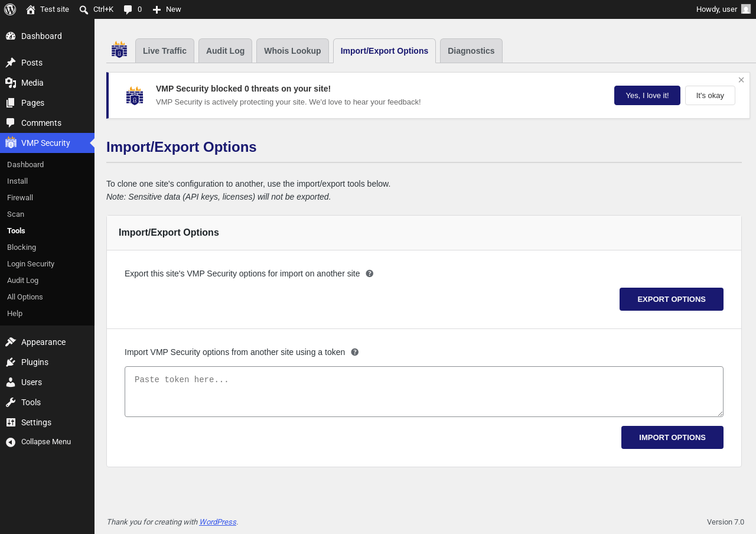Click the VMP Security logo beside the tabs
This screenshot has height=534, width=756.
coord(119,50)
